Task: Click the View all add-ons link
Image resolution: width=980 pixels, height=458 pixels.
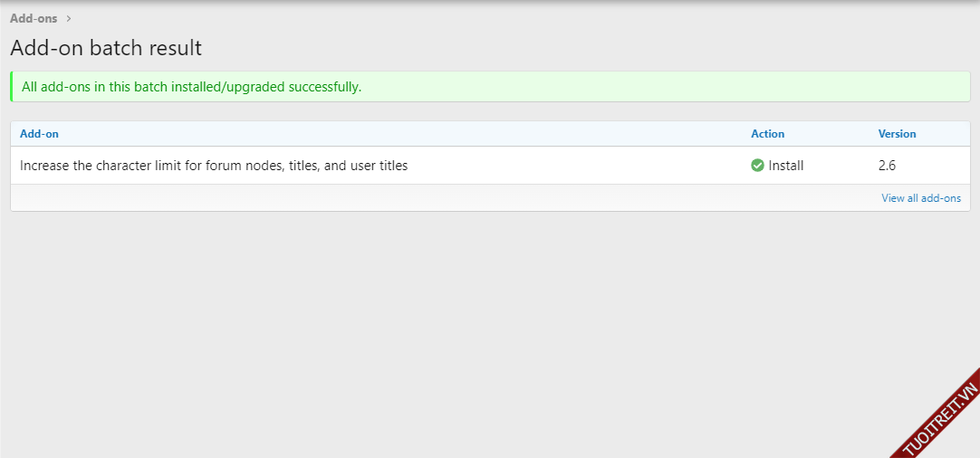Action: point(921,198)
